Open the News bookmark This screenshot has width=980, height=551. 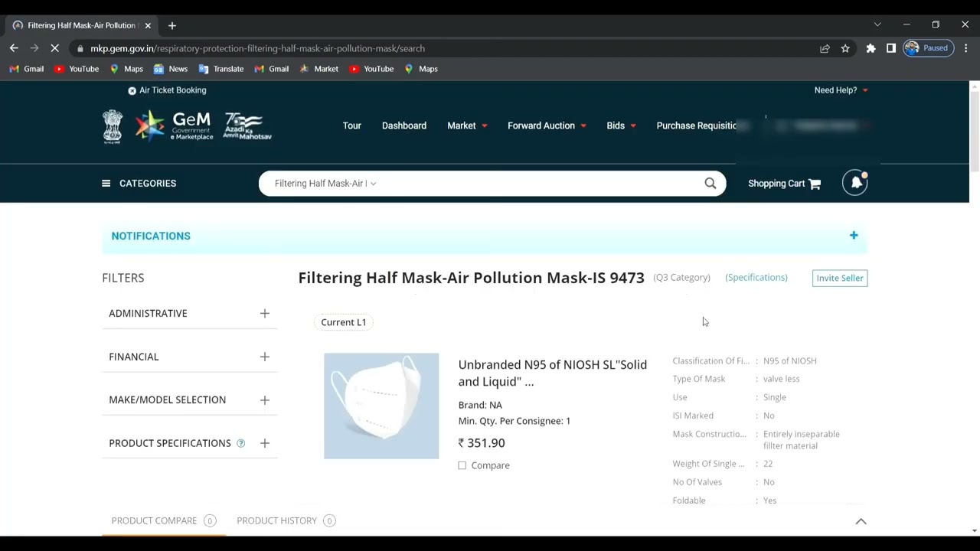click(171, 69)
